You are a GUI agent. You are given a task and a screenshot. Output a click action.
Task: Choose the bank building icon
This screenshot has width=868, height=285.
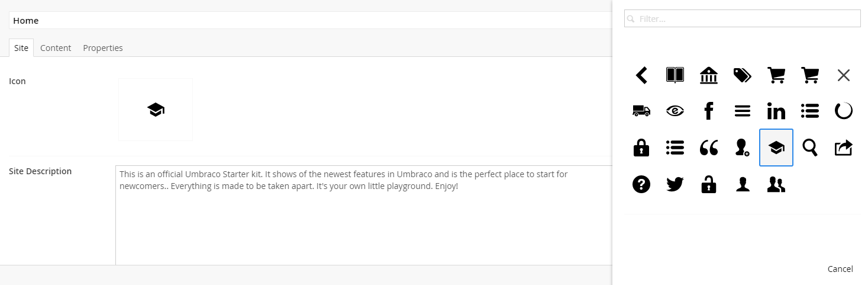(709, 75)
